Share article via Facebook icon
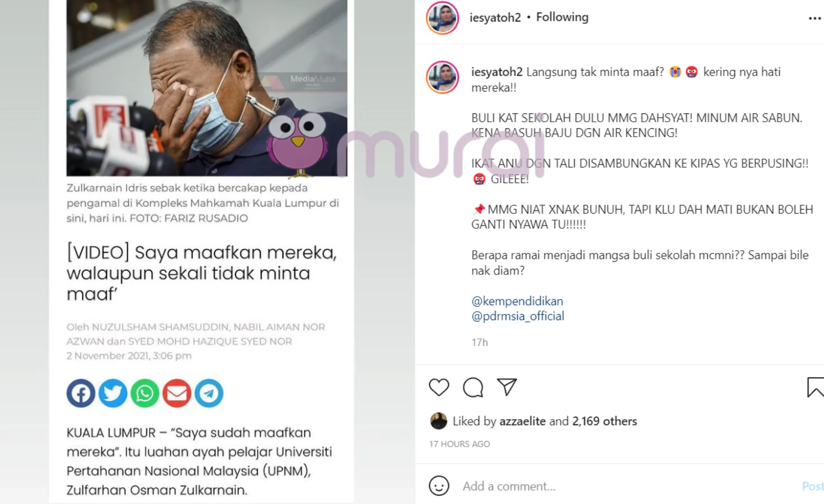Image resolution: width=824 pixels, height=504 pixels. click(x=81, y=393)
